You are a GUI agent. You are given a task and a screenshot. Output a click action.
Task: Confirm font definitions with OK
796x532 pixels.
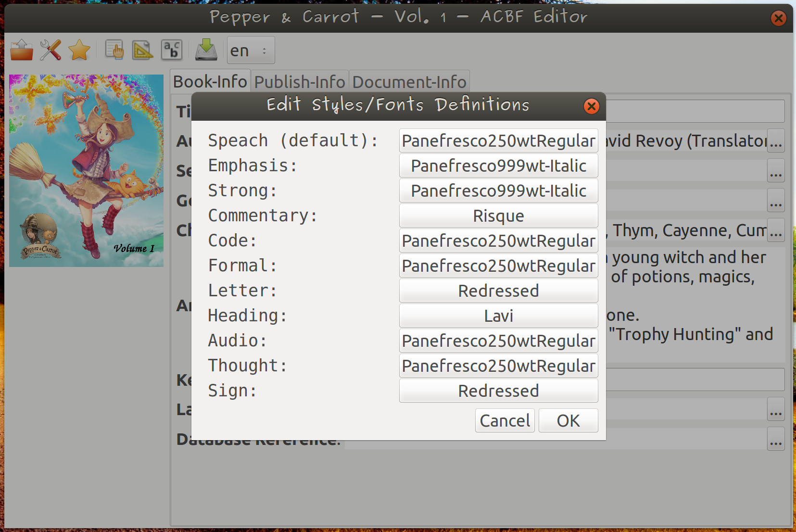(x=569, y=420)
